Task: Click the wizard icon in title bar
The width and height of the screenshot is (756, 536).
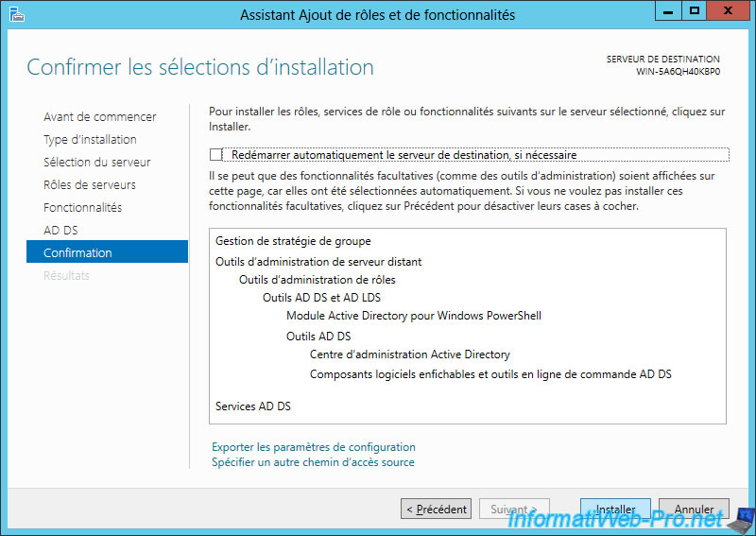Action: point(16,14)
